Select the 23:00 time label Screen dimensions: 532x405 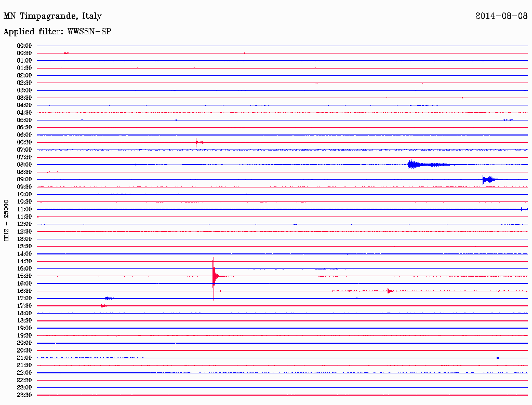24,388
